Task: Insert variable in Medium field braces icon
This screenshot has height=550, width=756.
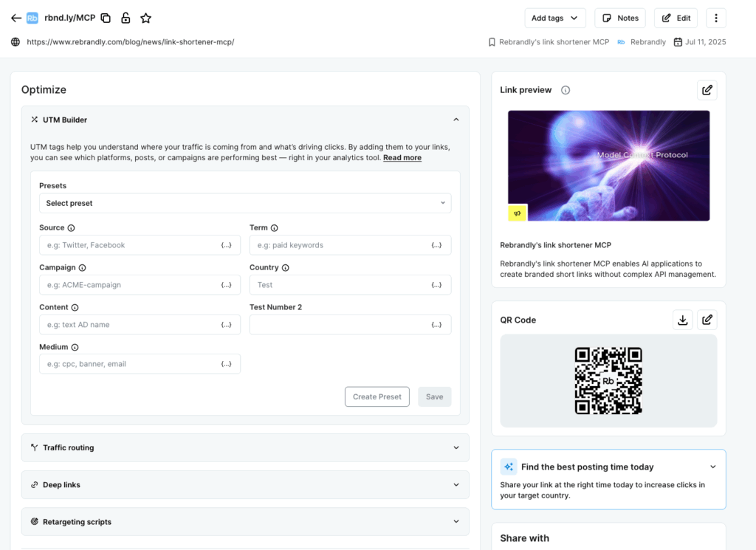Action: 226,364
